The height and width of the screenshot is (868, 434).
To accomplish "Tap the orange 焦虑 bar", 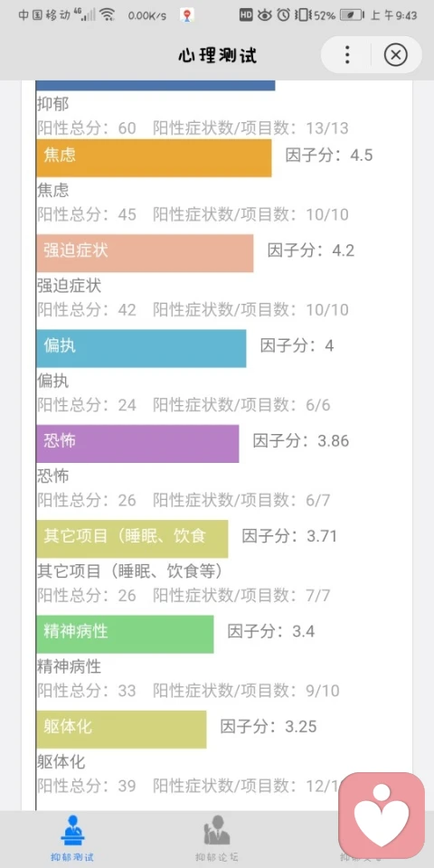I will point(154,157).
